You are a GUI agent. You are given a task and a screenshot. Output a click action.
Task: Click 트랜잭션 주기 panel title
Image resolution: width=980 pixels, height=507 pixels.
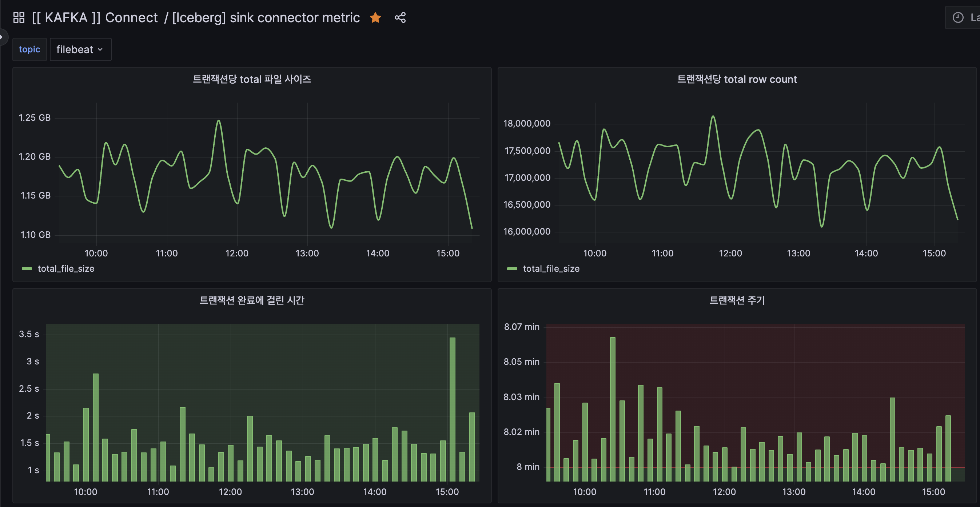[737, 300]
